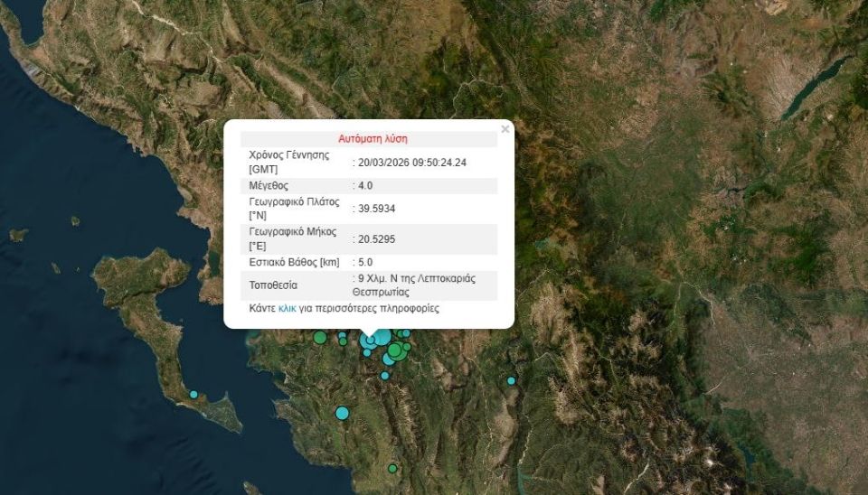This screenshot has height=495, width=868.
Task: Click the 'Τοποθεσία' row label
Action: point(272,285)
